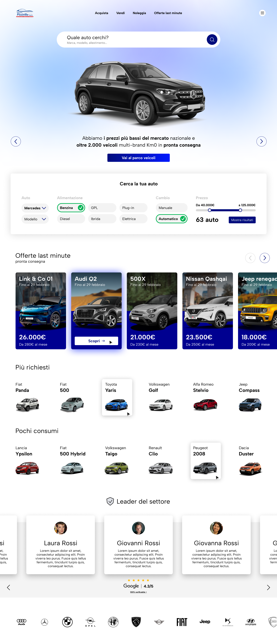
Task: Click the blue search magnifier button
Action: [212, 40]
